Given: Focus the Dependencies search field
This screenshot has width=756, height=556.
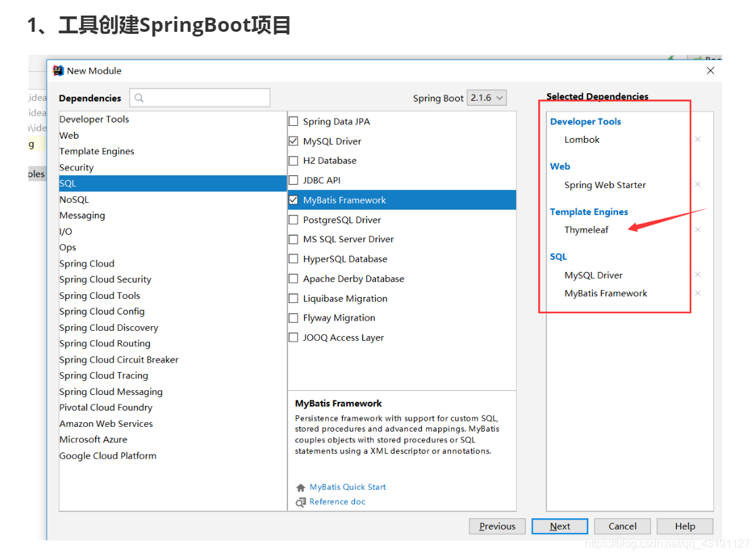Looking at the screenshot, I should pos(199,98).
